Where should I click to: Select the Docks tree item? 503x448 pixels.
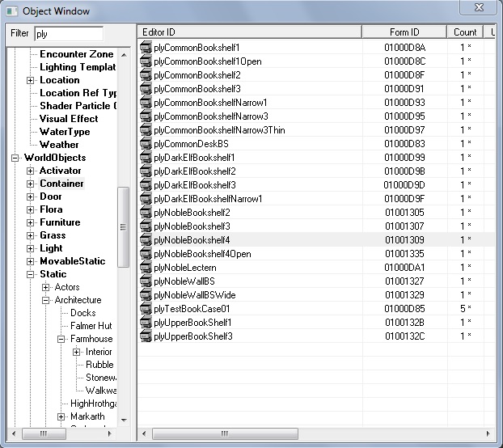(82, 313)
